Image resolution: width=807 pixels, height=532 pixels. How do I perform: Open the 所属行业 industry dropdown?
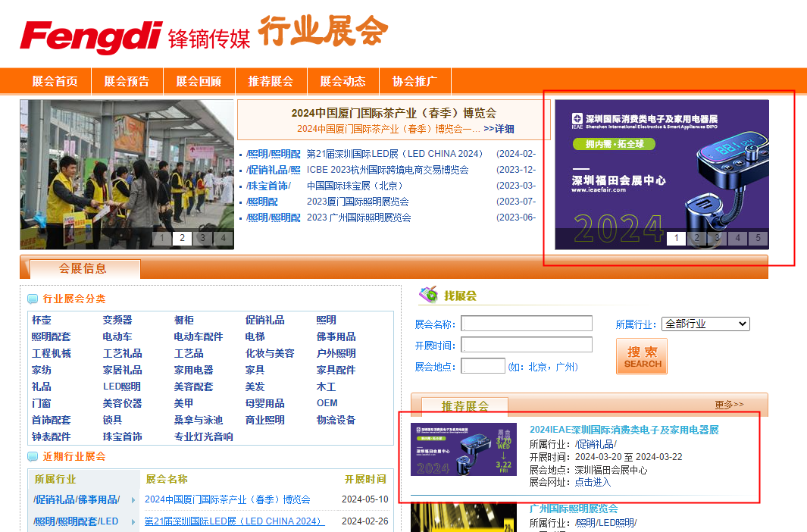point(705,324)
